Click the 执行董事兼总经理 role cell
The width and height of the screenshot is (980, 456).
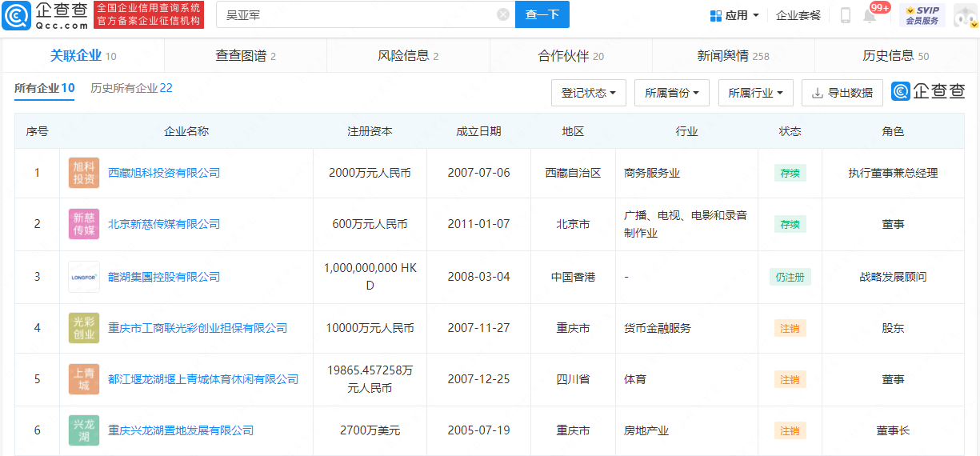pyautogui.click(x=893, y=173)
